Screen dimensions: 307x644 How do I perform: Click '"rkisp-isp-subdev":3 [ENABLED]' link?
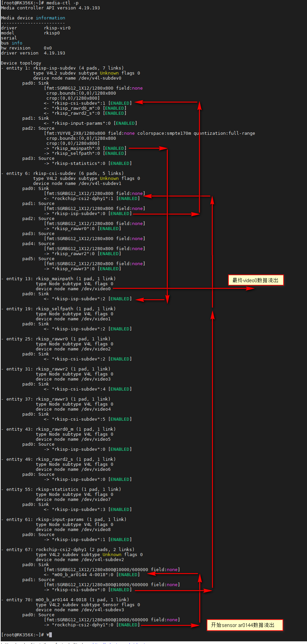[92, 509]
